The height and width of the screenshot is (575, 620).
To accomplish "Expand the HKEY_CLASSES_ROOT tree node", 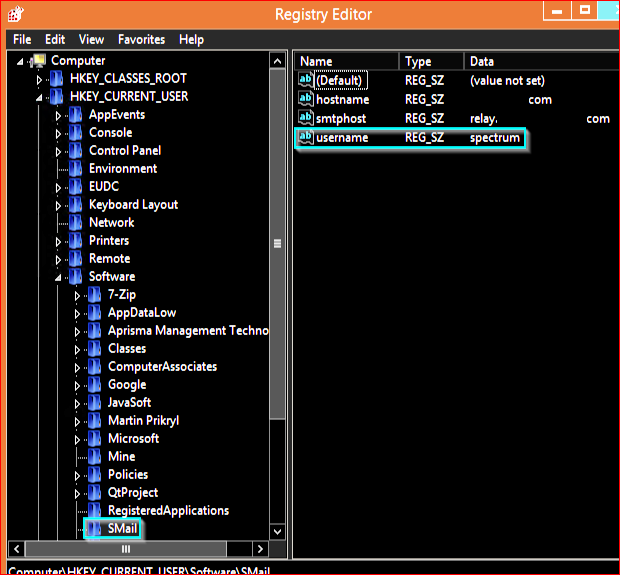I will coord(41,79).
